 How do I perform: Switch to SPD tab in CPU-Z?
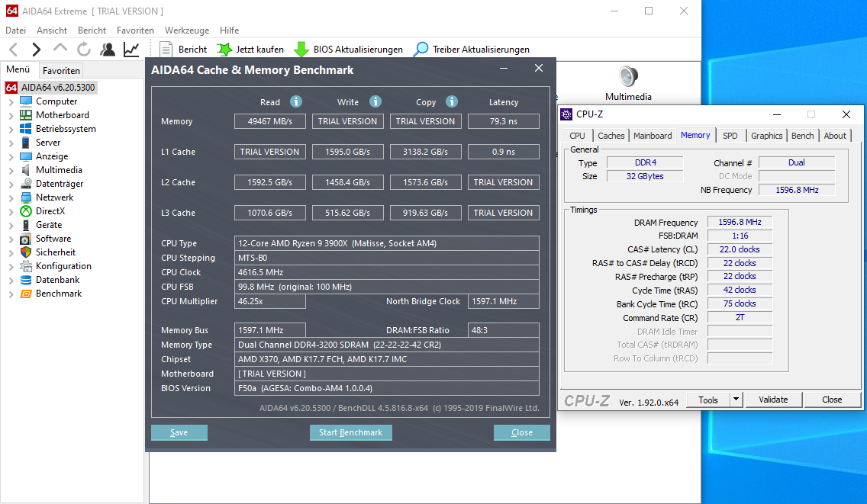(730, 136)
